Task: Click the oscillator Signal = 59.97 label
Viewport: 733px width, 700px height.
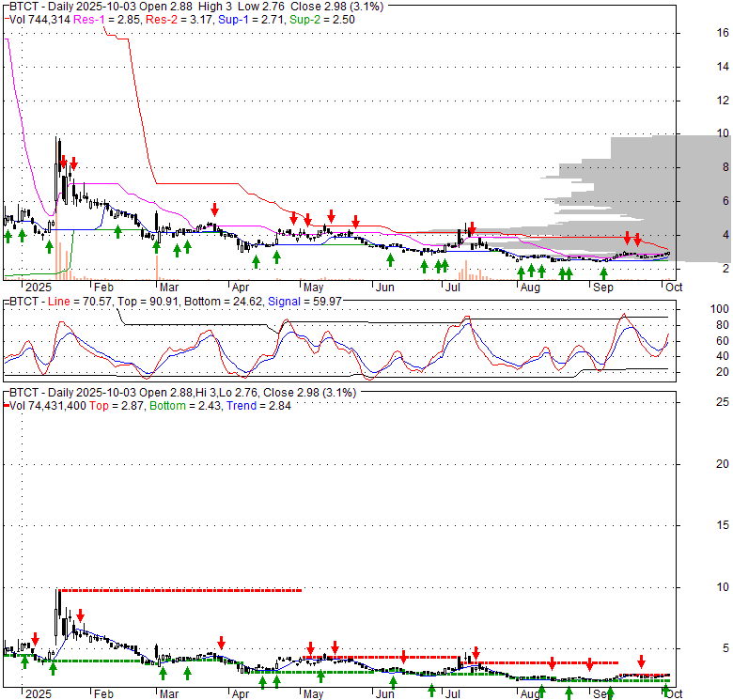Action: click(304, 302)
